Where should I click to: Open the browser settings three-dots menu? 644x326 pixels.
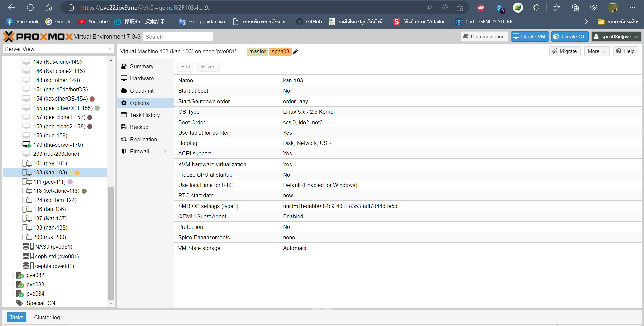[632, 7]
